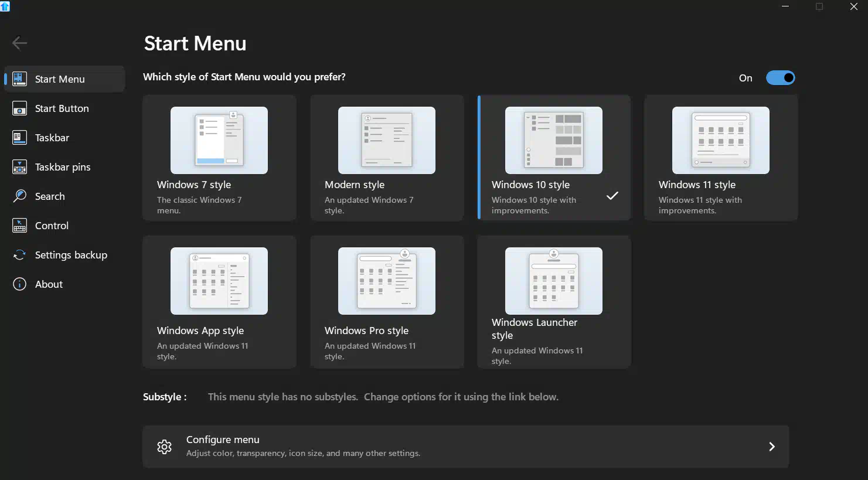Open Settings backup page
Screen dimensions: 868x480
pyautogui.click(x=64, y=255)
